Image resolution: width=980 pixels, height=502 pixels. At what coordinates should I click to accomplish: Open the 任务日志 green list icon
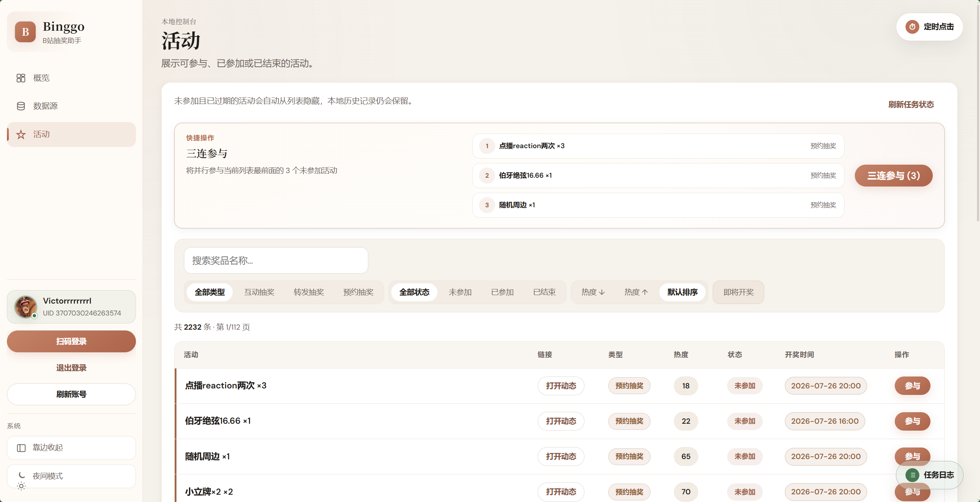912,475
